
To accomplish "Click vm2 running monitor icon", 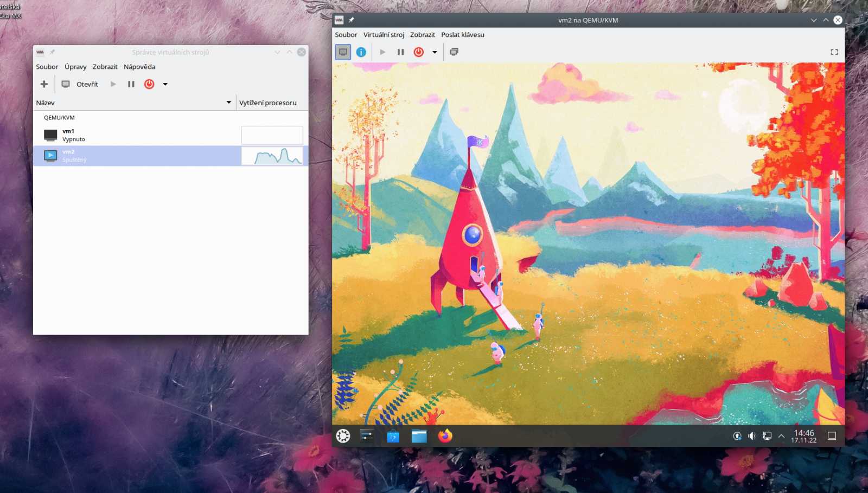I will coord(50,156).
